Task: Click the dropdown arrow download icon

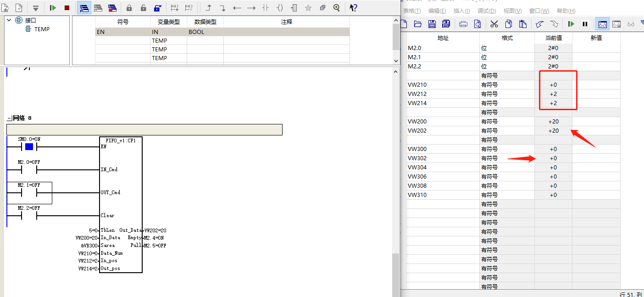Action: coord(36,8)
